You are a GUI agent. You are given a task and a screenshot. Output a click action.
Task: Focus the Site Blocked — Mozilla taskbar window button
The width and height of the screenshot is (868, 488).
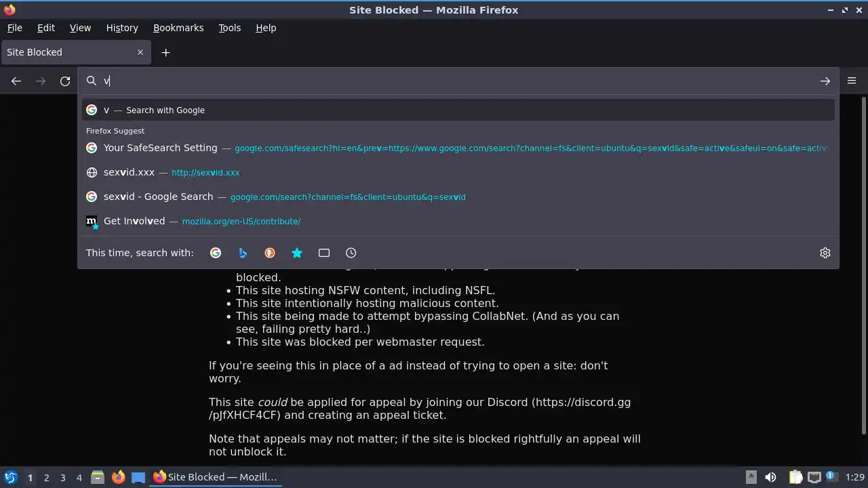click(x=215, y=477)
